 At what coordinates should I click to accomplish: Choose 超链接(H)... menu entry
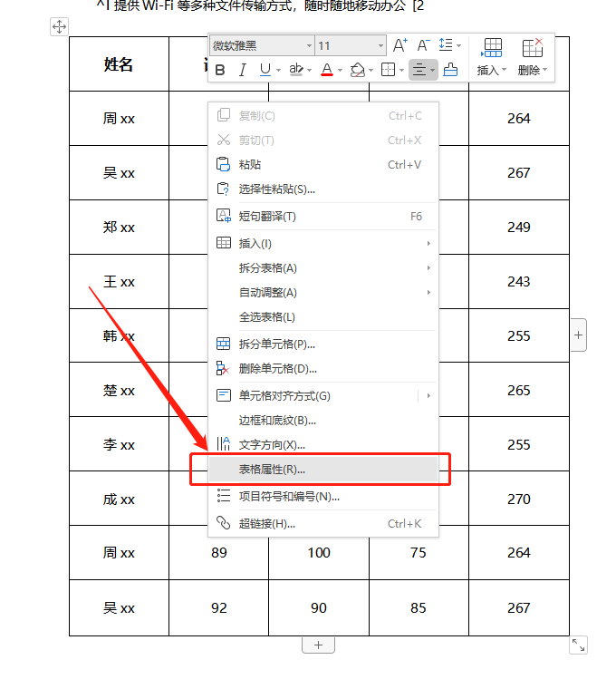point(323,524)
